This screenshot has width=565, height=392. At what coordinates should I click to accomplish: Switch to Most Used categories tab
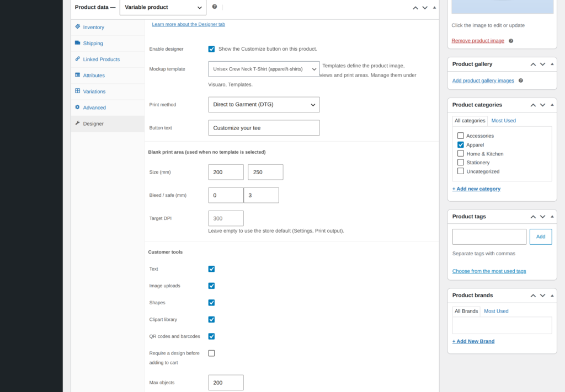[x=503, y=121]
